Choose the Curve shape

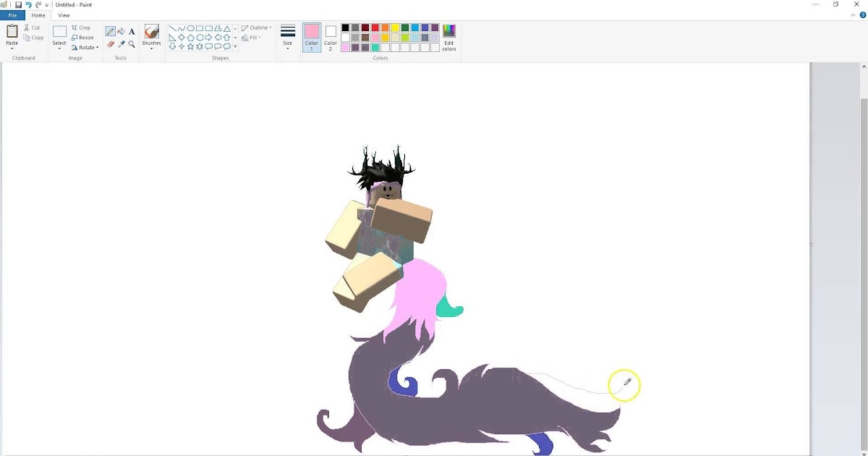(x=182, y=28)
